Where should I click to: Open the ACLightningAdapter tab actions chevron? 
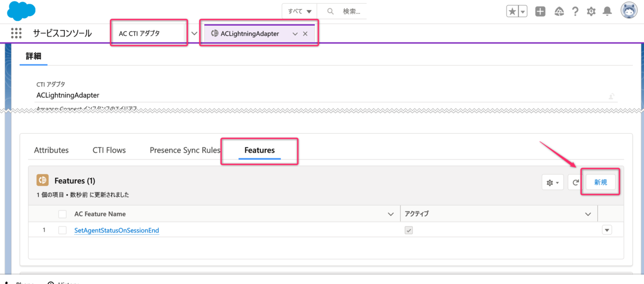coord(295,34)
